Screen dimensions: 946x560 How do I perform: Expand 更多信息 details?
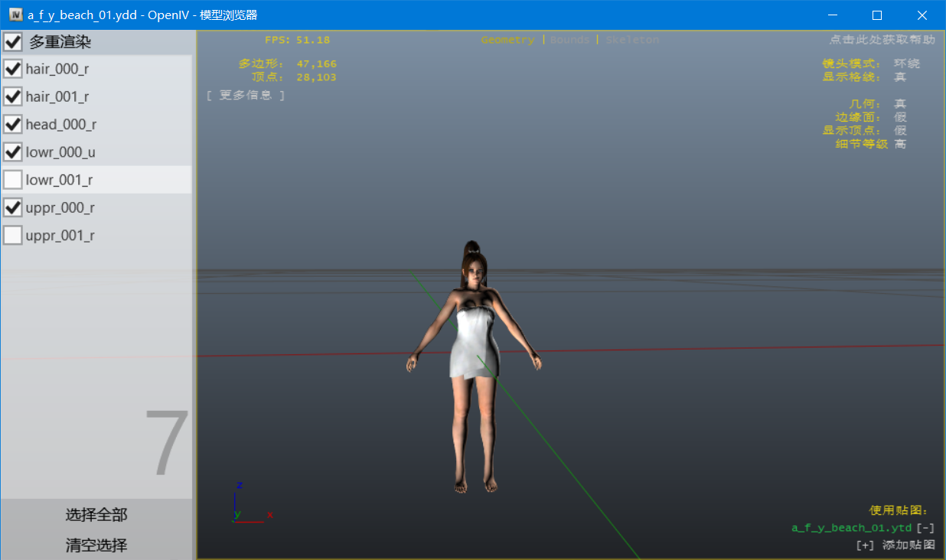tap(246, 96)
